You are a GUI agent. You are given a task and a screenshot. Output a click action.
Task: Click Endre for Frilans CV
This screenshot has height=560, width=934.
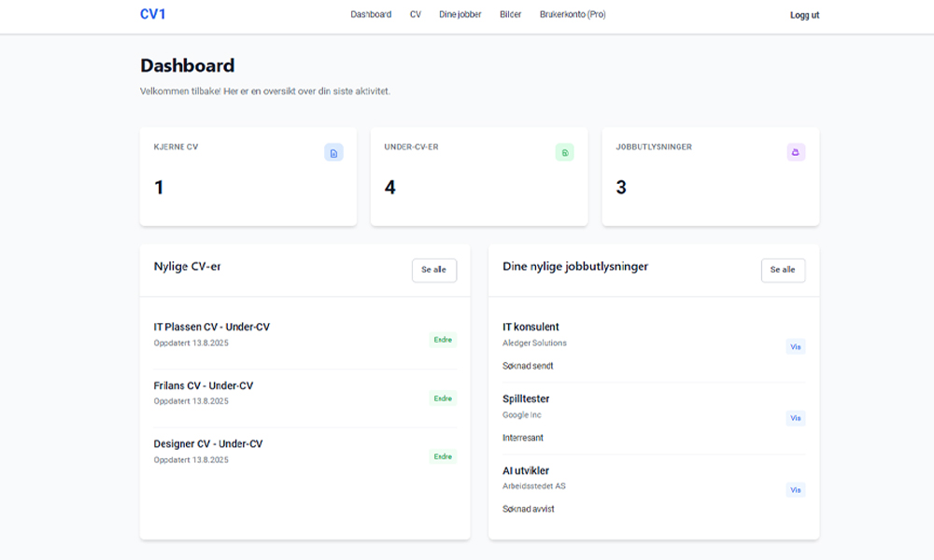coord(444,398)
